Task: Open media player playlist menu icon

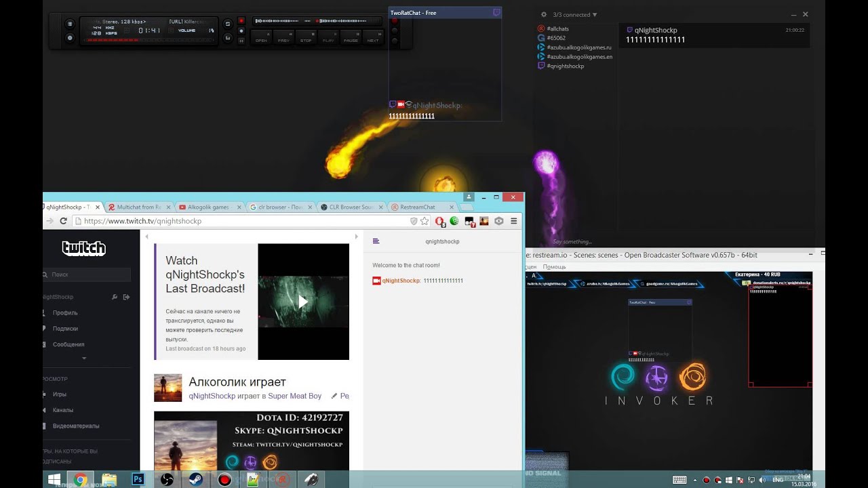Action: pos(69,24)
